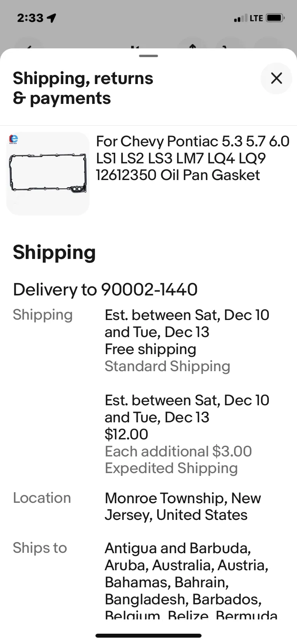Close the Shipping, returns & payments sheet

point(276,78)
